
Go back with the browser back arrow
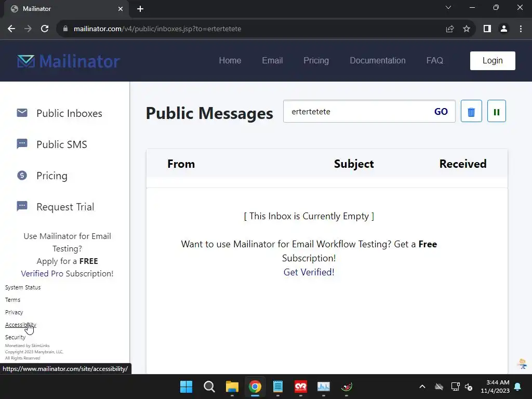(11, 29)
